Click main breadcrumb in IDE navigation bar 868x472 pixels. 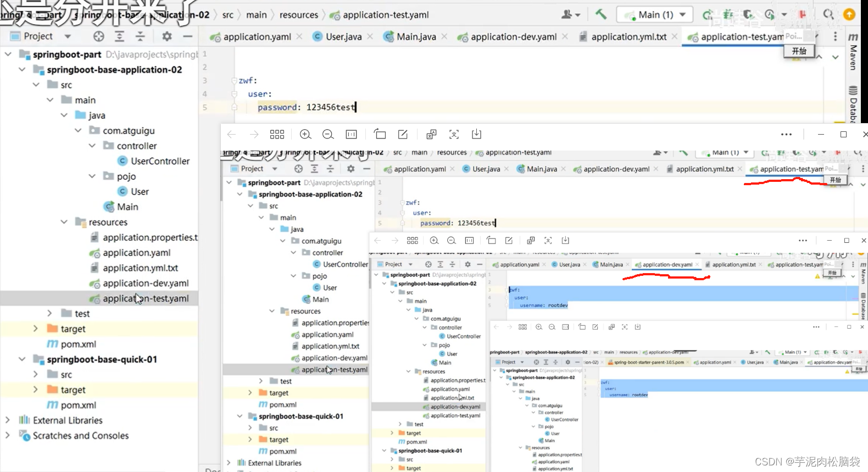[256, 15]
